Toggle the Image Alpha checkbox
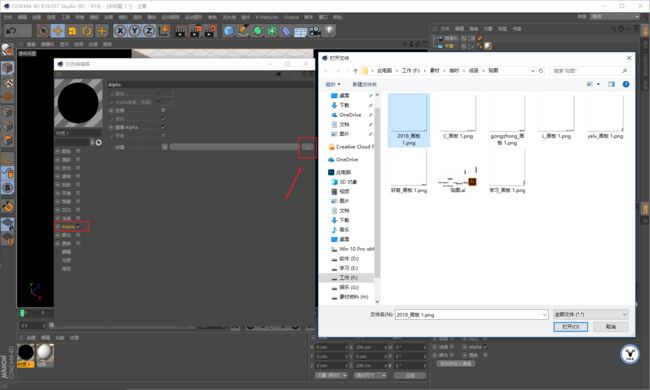This screenshot has height=390, width=650. coord(163,127)
